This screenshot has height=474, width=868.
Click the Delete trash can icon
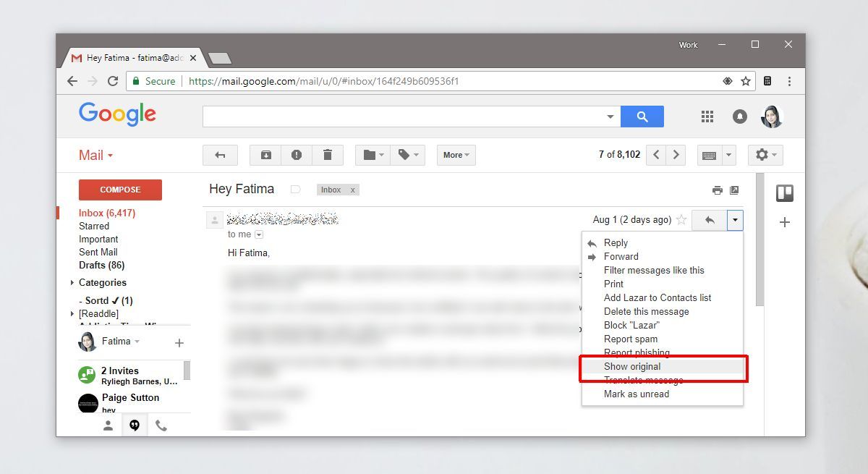pos(328,155)
